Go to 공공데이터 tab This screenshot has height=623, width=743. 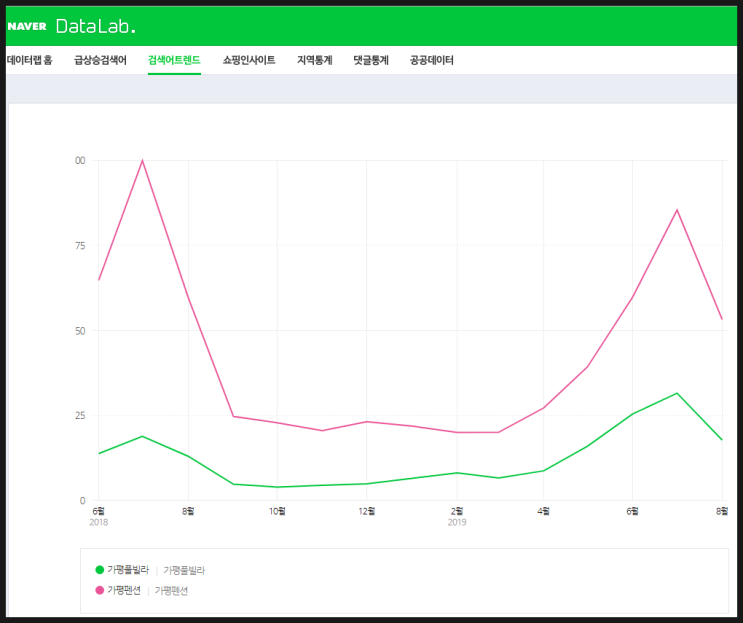pyautogui.click(x=432, y=60)
